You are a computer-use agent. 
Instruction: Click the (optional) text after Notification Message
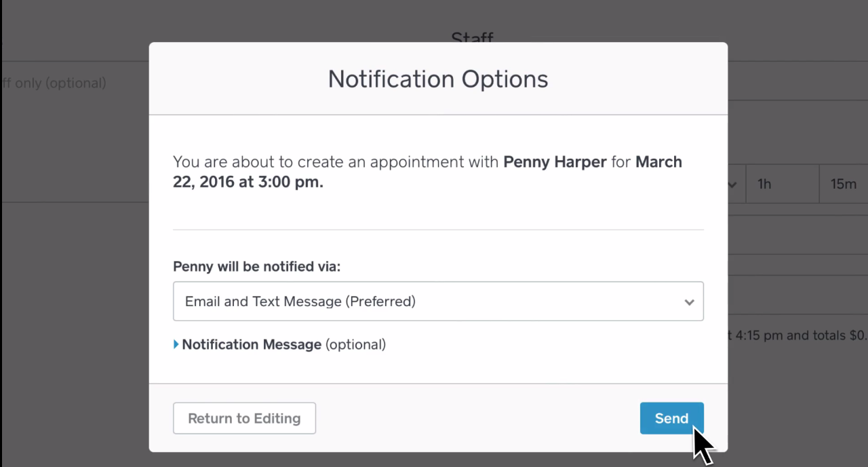(355, 344)
